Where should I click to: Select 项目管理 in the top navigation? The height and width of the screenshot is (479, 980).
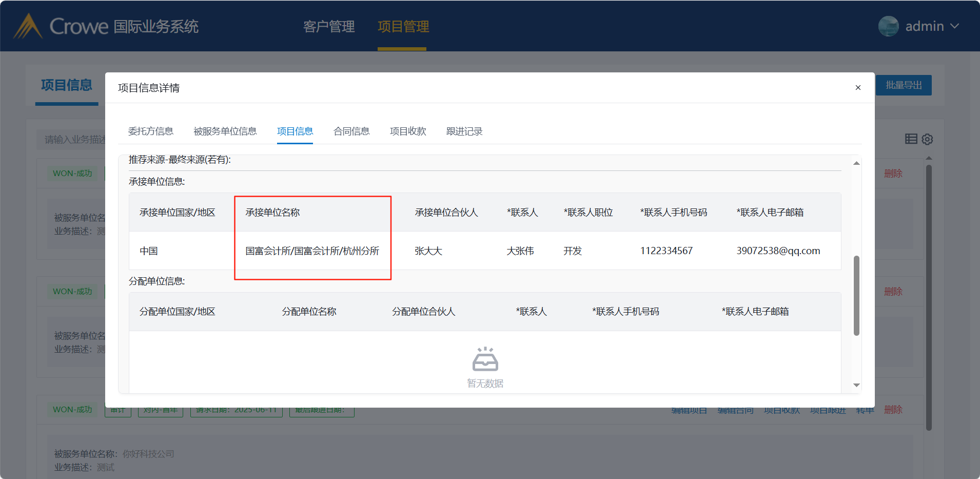click(403, 27)
